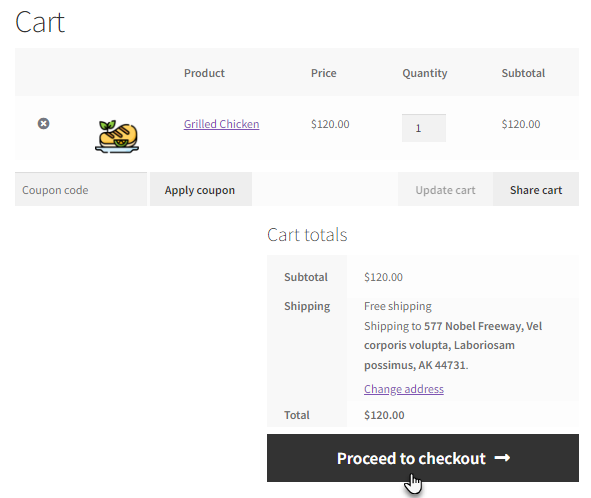Click the Cart page heading
Viewport: 591px width, 498px height.
coord(40,23)
